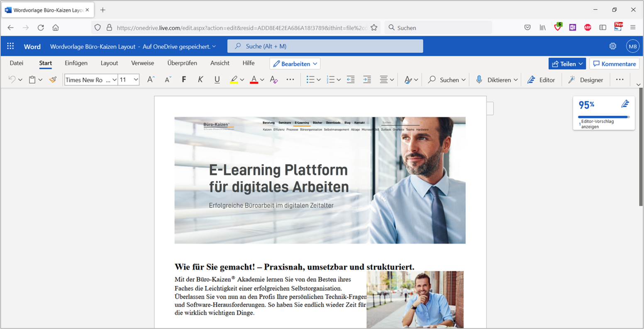Apply yellow text highlight color
The image size is (644, 329).
(x=234, y=80)
